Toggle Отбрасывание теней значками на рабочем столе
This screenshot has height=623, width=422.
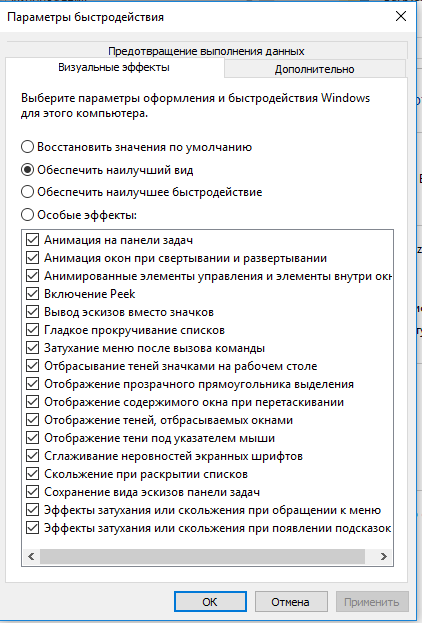32,366
